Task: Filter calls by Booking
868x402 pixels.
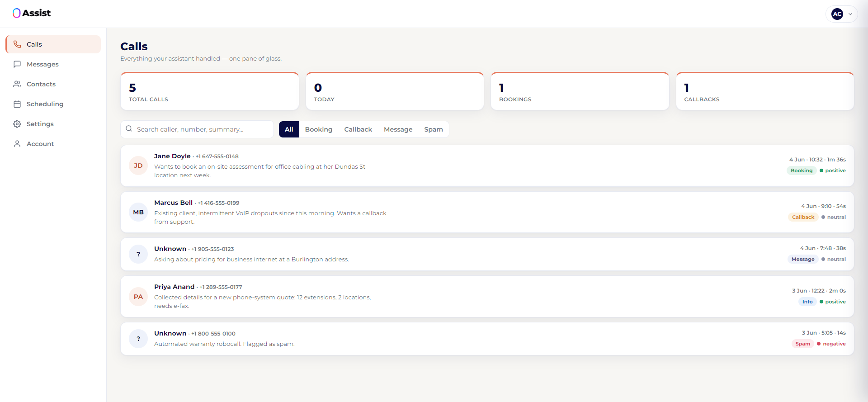Action: click(x=319, y=129)
